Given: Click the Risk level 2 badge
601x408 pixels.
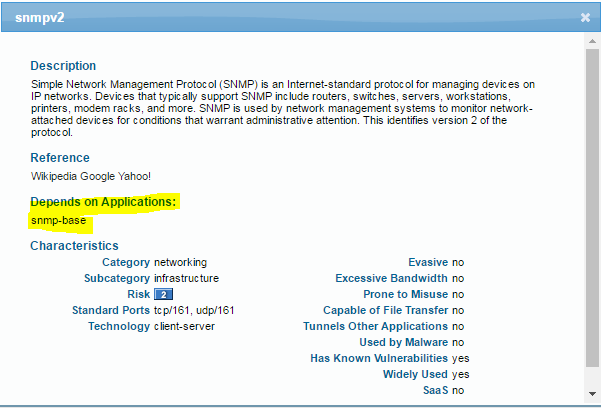Looking at the screenshot, I should pyautogui.click(x=163, y=294).
